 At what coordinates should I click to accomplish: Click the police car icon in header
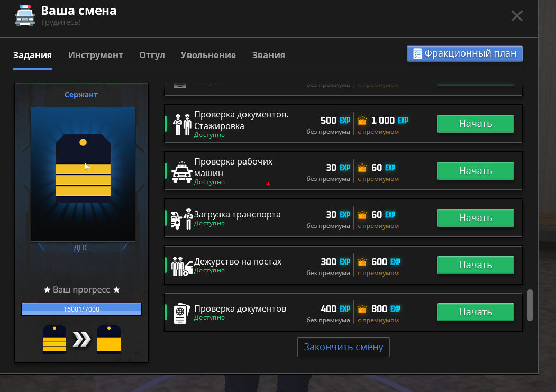point(24,15)
